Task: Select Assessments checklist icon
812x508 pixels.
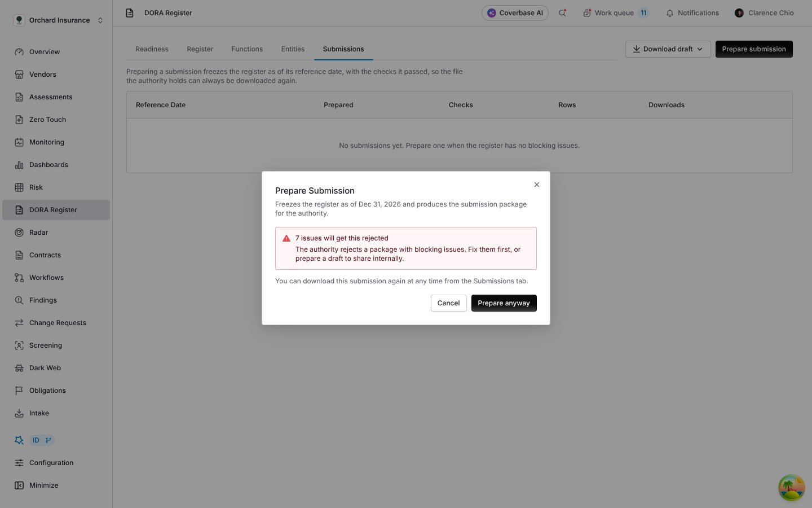Action: click(19, 97)
